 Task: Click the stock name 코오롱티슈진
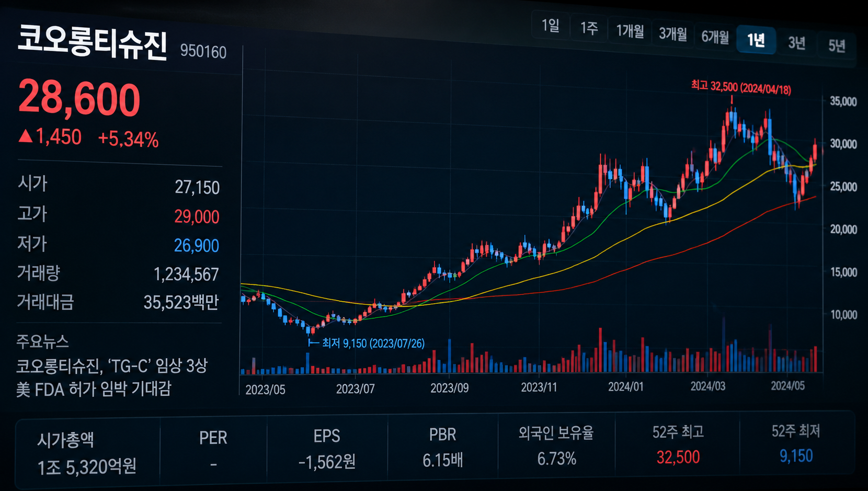(x=93, y=42)
